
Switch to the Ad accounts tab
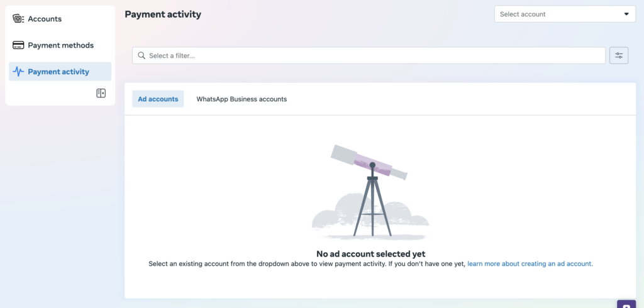click(x=158, y=99)
